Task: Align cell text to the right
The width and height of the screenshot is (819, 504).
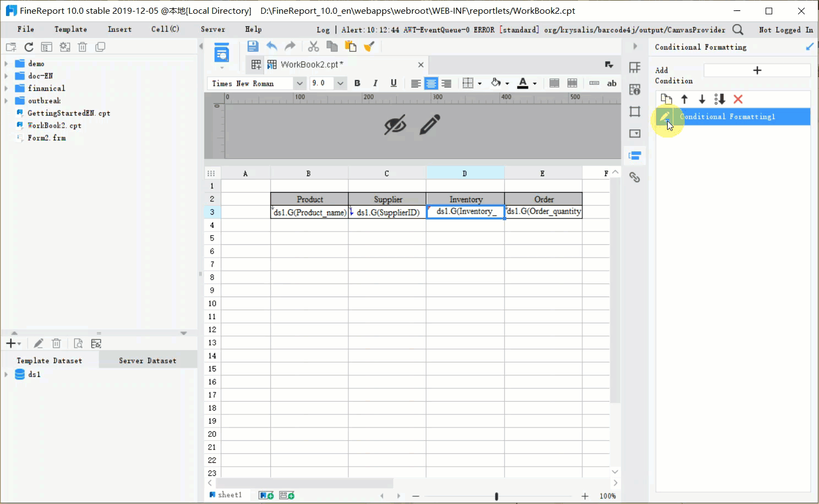Action: pyautogui.click(x=446, y=83)
